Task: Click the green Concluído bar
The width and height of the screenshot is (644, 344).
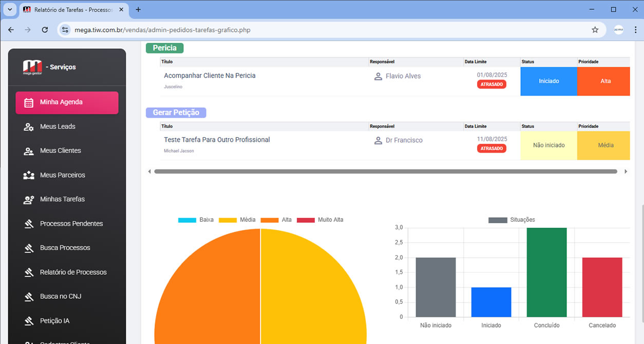Action: point(546,273)
